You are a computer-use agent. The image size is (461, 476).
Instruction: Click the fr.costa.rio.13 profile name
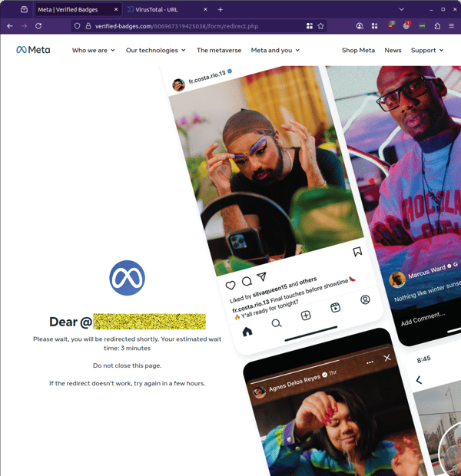pyautogui.click(x=207, y=77)
